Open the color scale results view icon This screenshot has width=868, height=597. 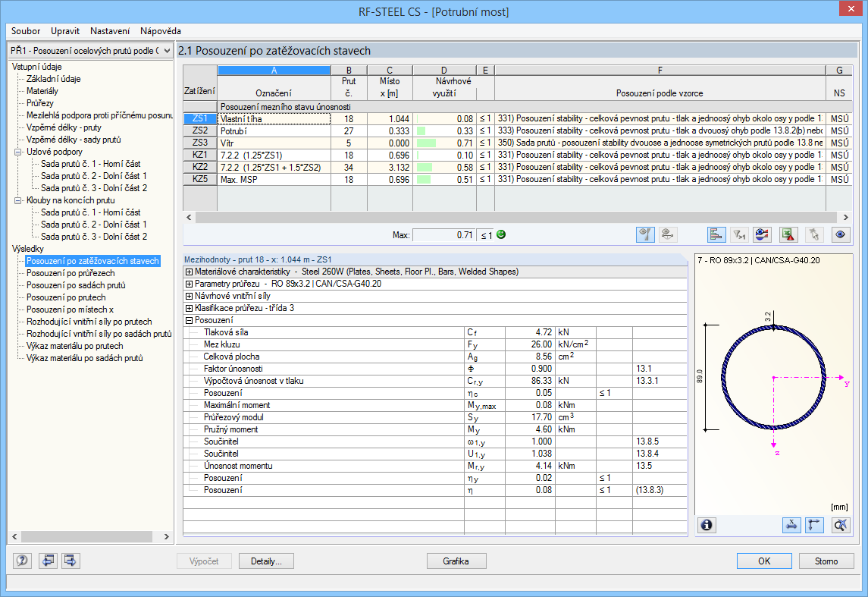(x=763, y=235)
